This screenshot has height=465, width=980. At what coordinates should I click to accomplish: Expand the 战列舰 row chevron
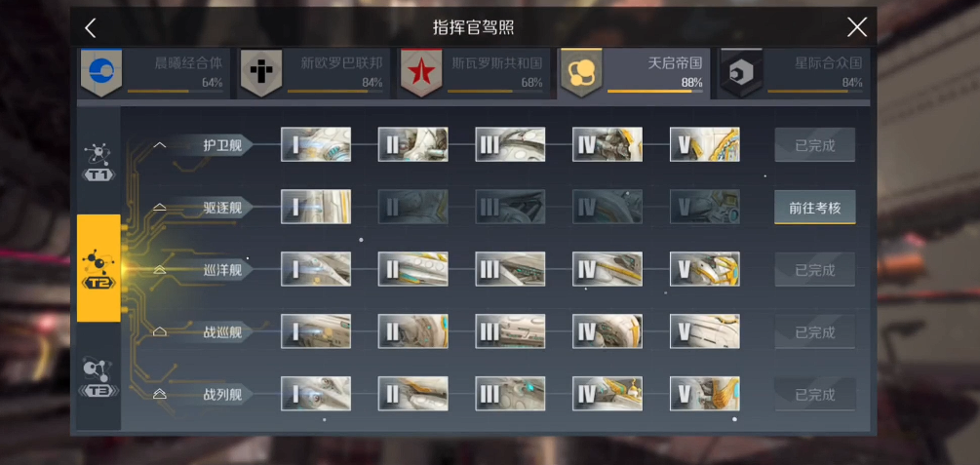pos(160,394)
